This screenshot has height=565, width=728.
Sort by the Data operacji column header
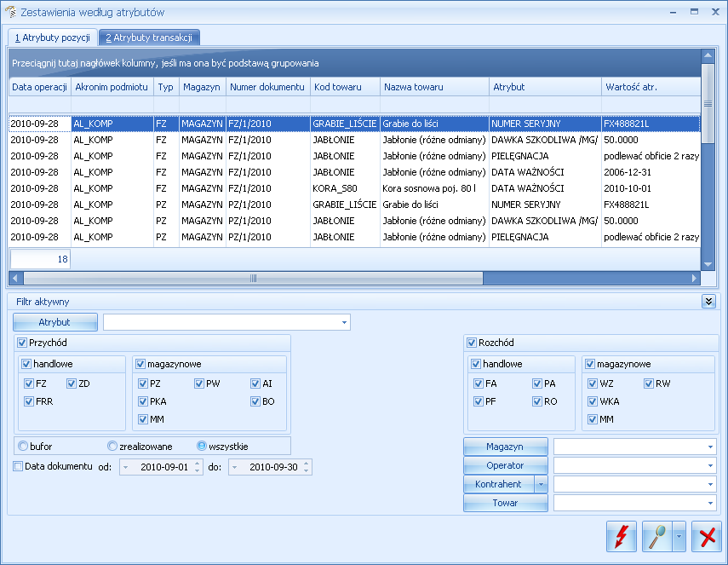[x=39, y=87]
